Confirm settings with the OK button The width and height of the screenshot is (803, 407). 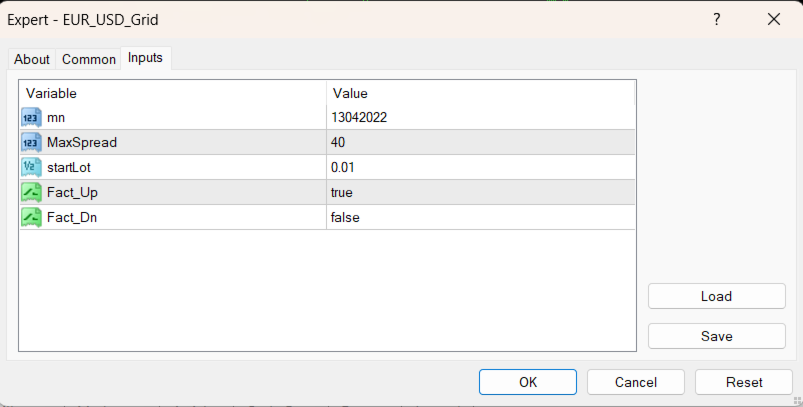pyautogui.click(x=528, y=382)
